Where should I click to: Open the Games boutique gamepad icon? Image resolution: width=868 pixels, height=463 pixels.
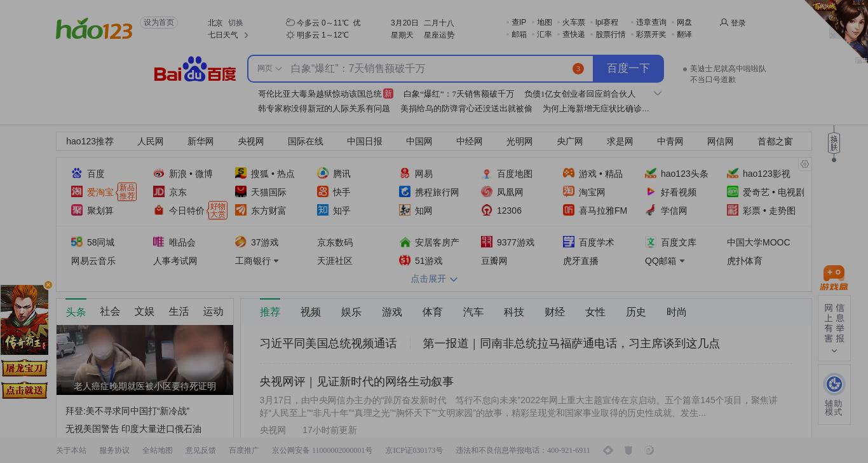[x=569, y=174]
